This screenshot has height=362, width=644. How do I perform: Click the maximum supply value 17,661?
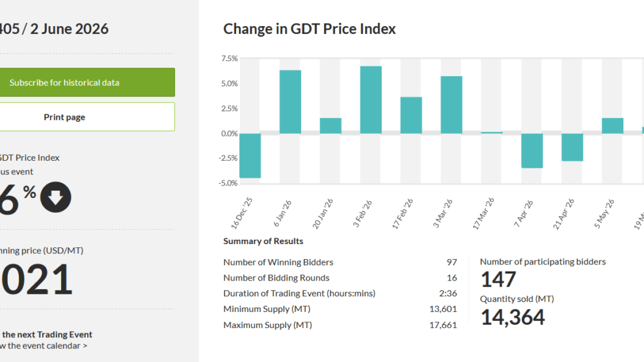click(x=443, y=325)
